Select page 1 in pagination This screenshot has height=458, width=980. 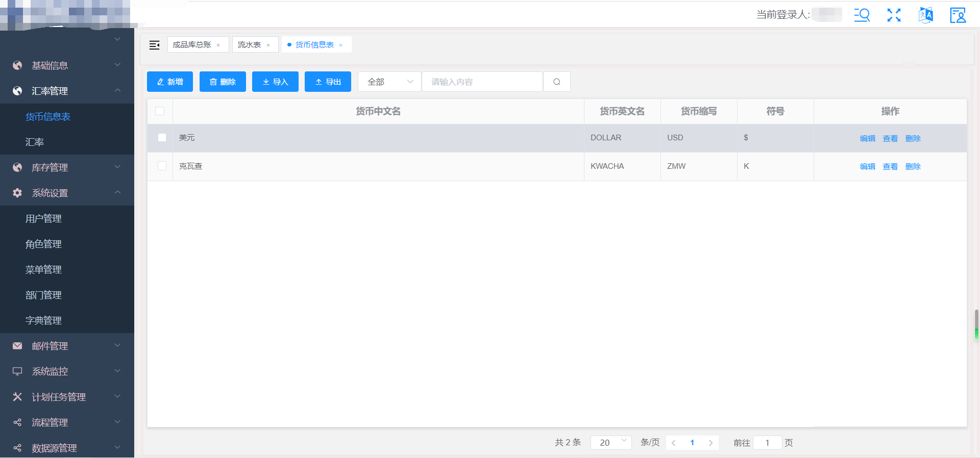pyautogui.click(x=692, y=443)
